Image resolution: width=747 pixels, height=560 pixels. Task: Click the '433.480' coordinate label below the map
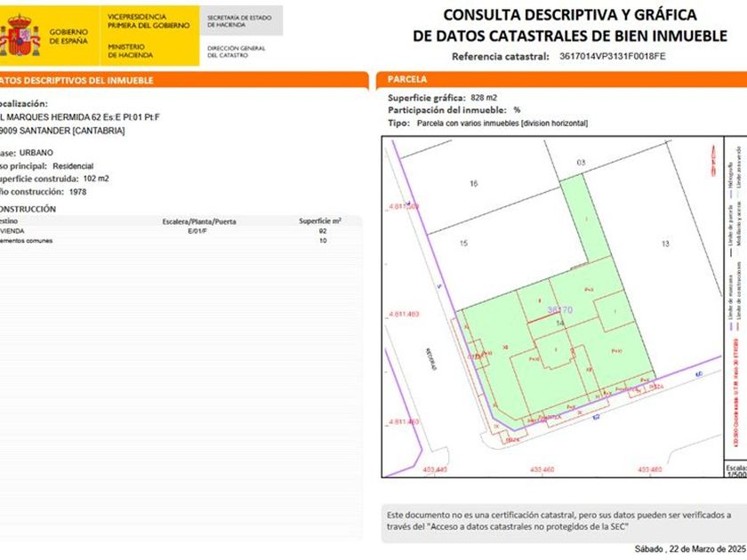tap(649, 469)
